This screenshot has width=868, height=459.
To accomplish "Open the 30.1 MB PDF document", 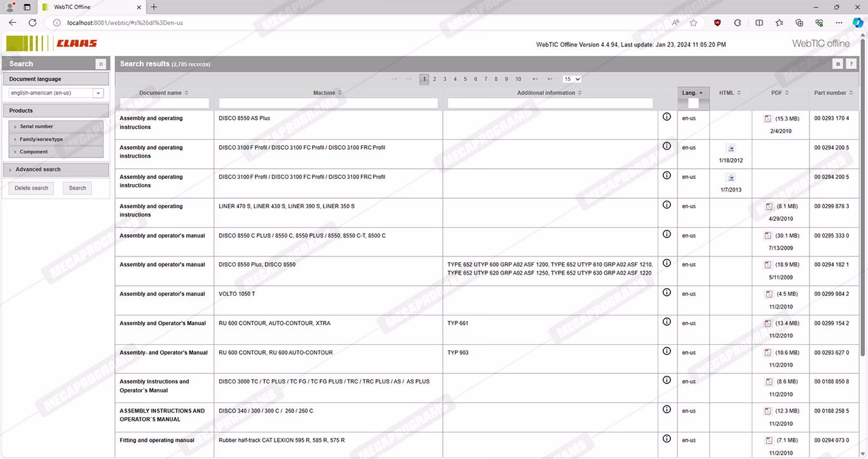I will pyautogui.click(x=768, y=236).
